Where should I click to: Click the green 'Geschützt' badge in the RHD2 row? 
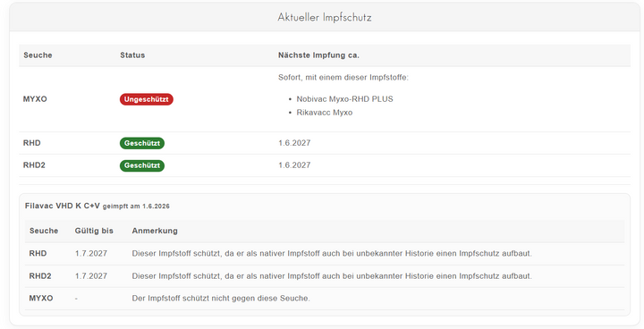tap(142, 165)
